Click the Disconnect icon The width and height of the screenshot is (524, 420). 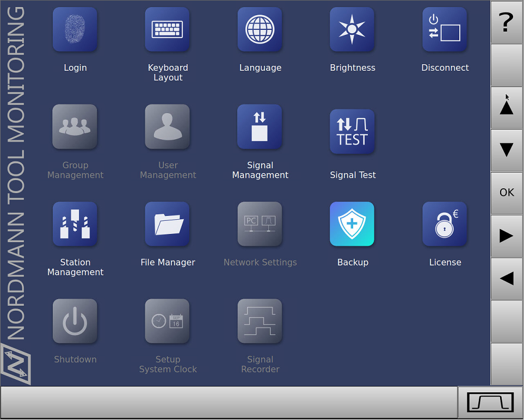[445, 29]
